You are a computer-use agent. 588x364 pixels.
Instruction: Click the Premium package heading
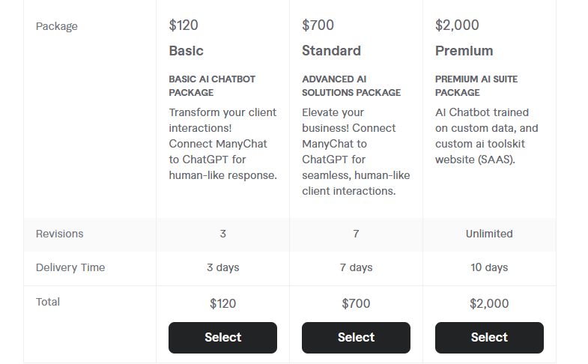pos(464,51)
